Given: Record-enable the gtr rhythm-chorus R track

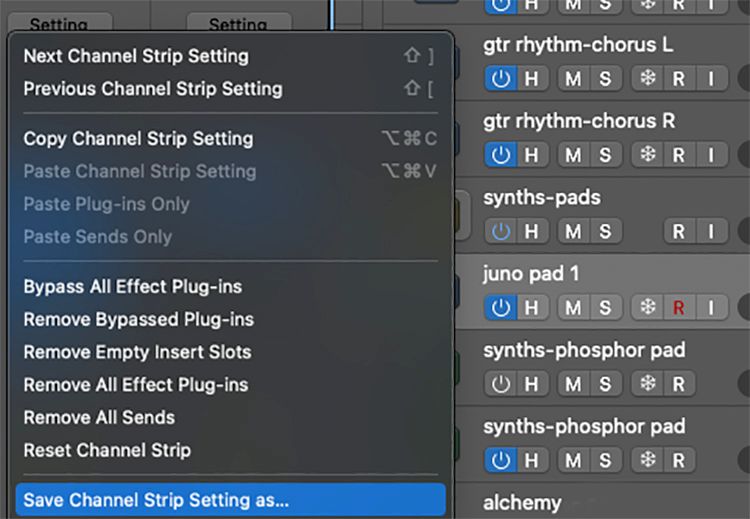Looking at the screenshot, I should pyautogui.click(x=679, y=155).
